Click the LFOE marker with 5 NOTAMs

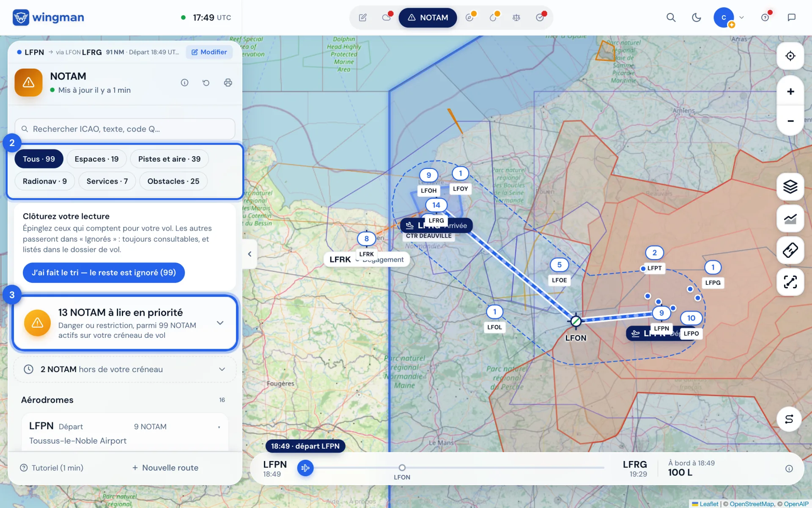pyautogui.click(x=559, y=265)
